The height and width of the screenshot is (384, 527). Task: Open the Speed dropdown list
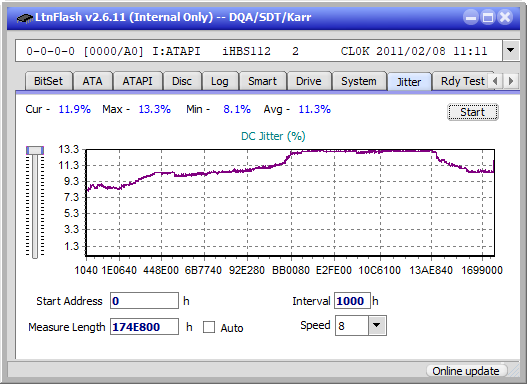(377, 325)
